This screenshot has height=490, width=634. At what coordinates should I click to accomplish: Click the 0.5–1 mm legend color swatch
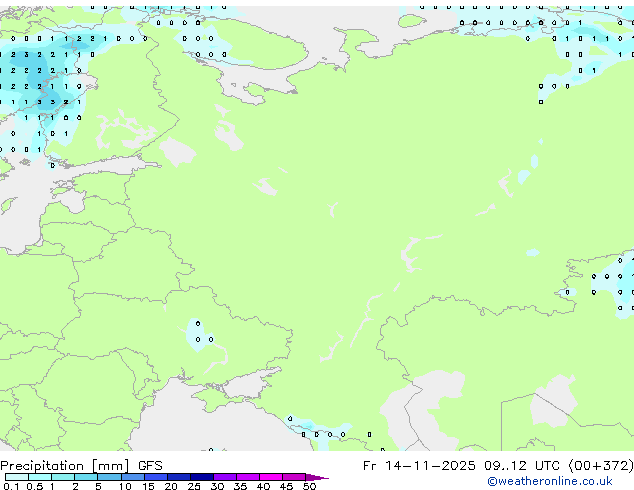(x=40, y=477)
